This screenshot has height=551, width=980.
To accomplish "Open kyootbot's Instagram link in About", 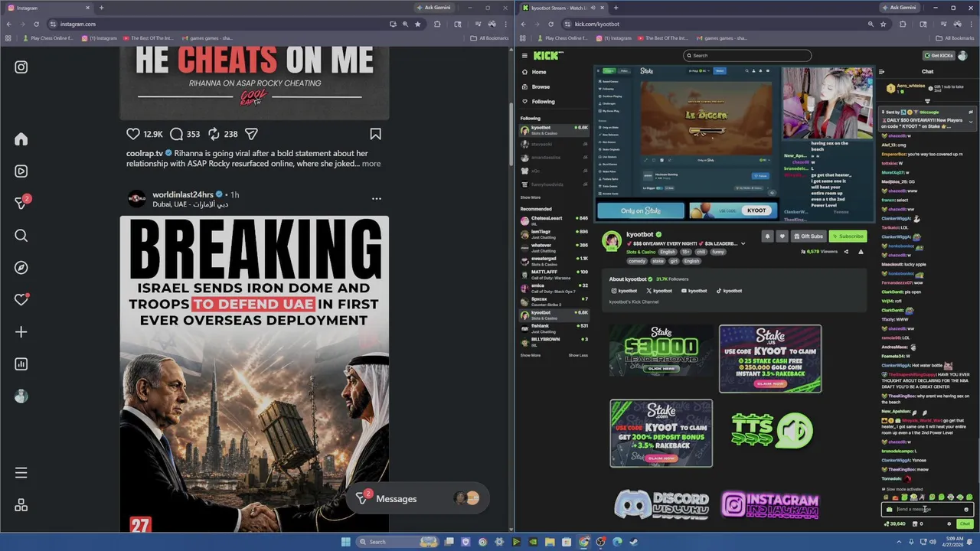I will 624,291.
